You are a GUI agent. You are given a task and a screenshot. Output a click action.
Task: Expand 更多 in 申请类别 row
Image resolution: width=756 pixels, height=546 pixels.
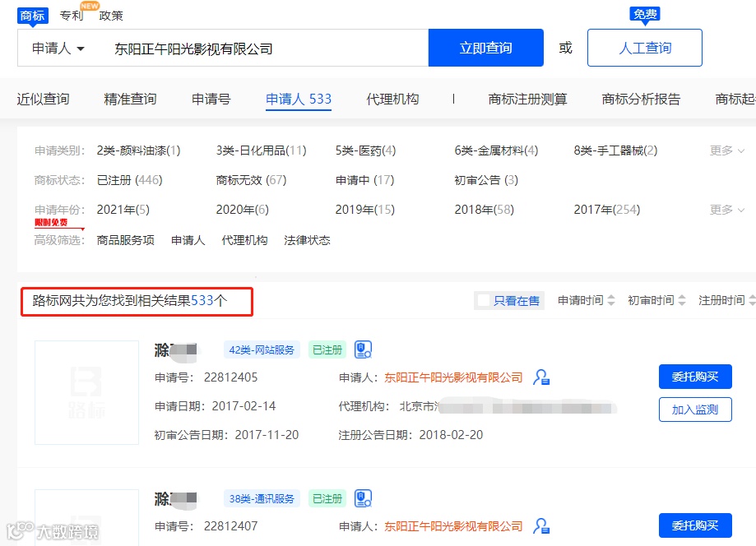pos(726,150)
